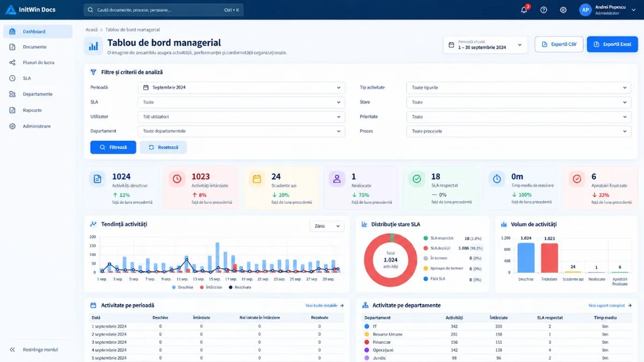Click the person icon on Nealocate card

337,179
